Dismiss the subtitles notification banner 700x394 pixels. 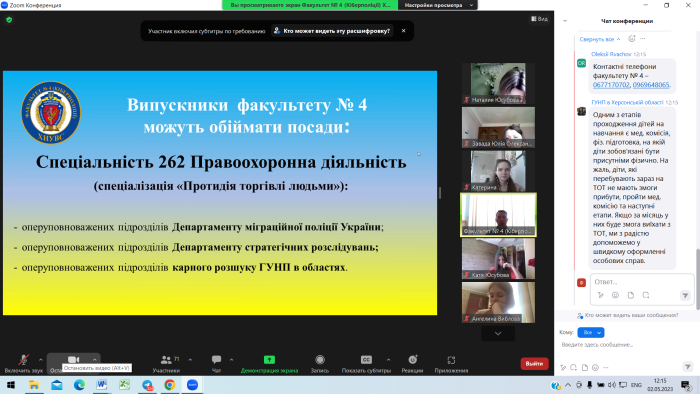click(x=404, y=31)
